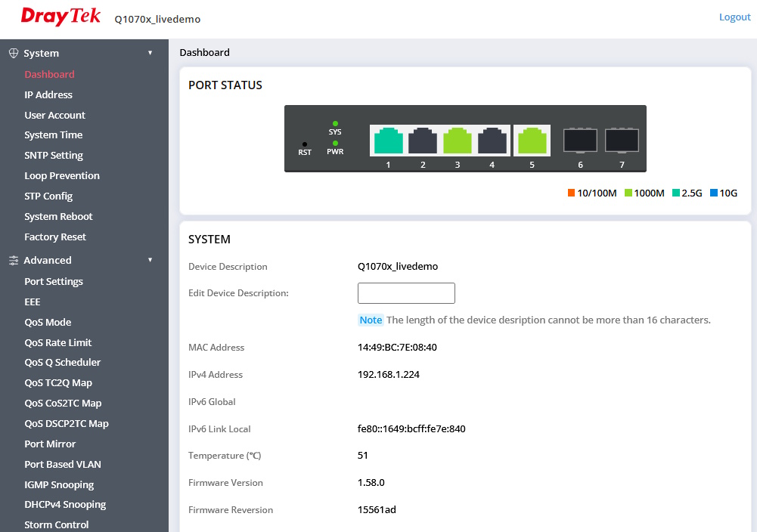Click the green 1000M legend swatch

[628, 193]
